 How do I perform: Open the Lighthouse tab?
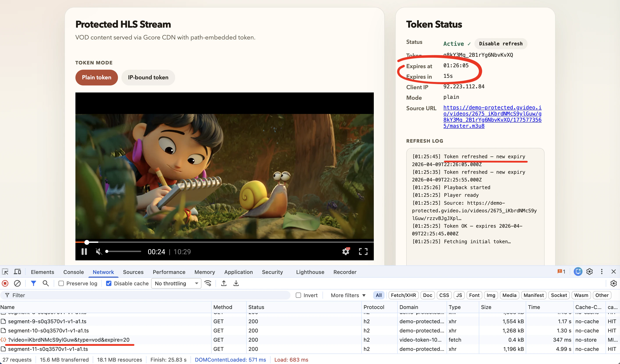coord(310,272)
